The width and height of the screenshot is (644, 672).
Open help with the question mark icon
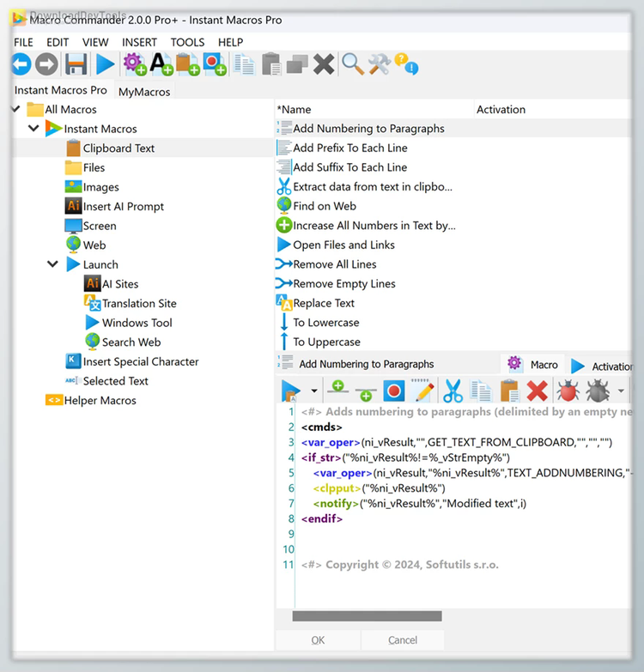click(406, 64)
